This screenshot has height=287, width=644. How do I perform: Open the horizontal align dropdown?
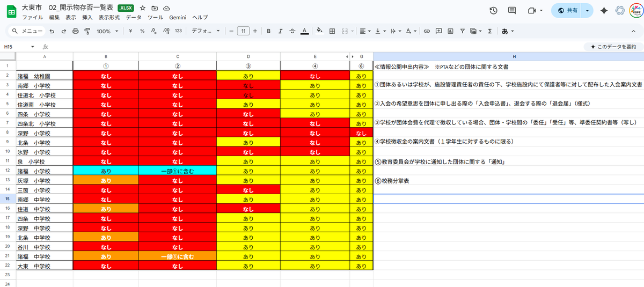[x=365, y=31]
